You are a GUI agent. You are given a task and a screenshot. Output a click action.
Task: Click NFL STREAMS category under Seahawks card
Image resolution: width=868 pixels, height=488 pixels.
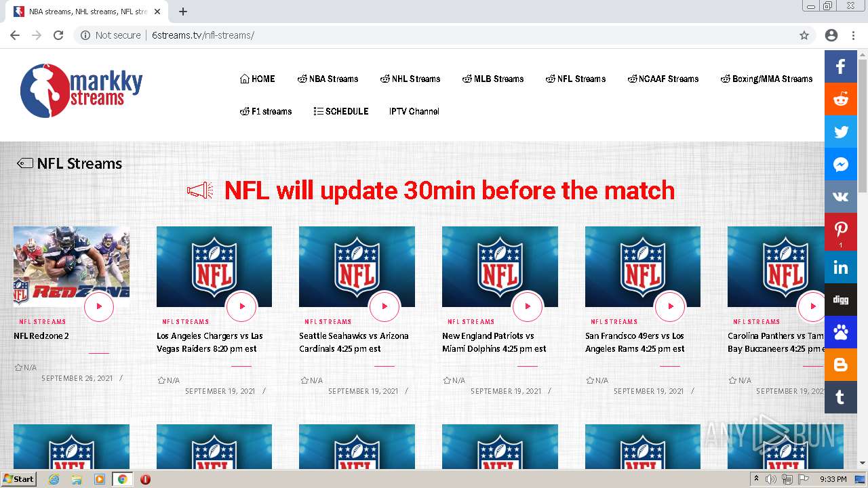coord(328,322)
